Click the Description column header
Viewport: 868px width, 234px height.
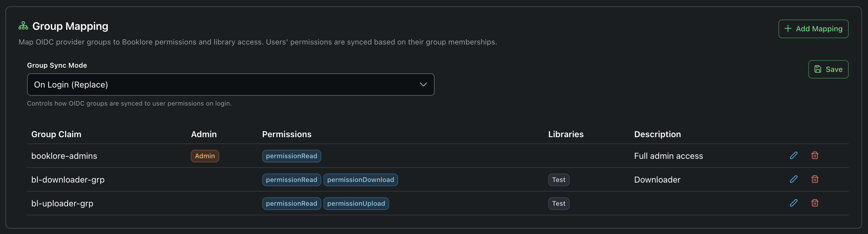(657, 134)
